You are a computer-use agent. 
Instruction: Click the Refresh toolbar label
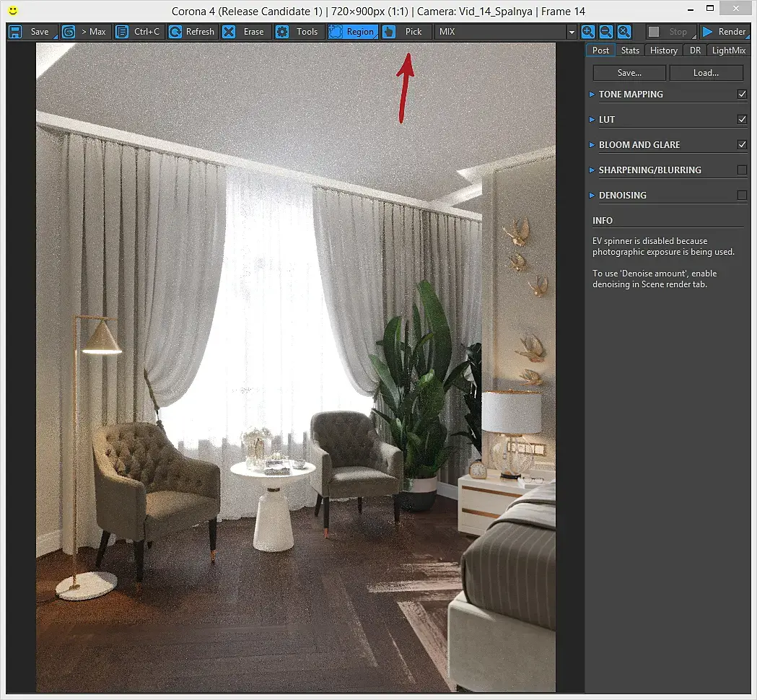point(200,32)
